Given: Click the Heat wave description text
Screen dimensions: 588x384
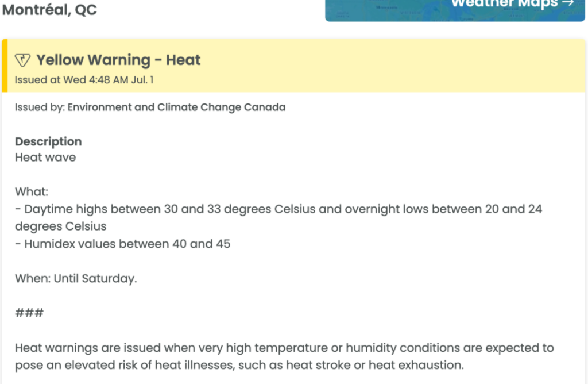Looking at the screenshot, I should pyautogui.click(x=45, y=158).
